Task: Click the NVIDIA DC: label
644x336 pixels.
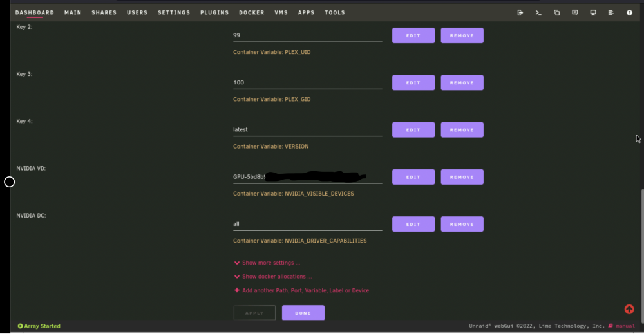Action: pos(31,216)
